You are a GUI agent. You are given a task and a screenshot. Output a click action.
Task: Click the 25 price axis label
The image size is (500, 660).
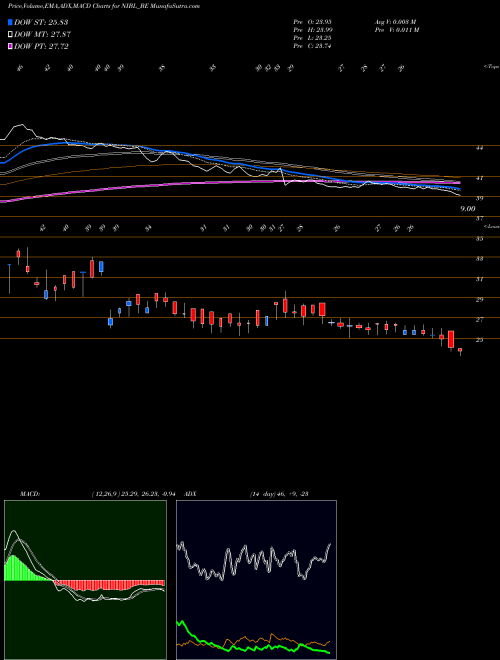coord(479,340)
